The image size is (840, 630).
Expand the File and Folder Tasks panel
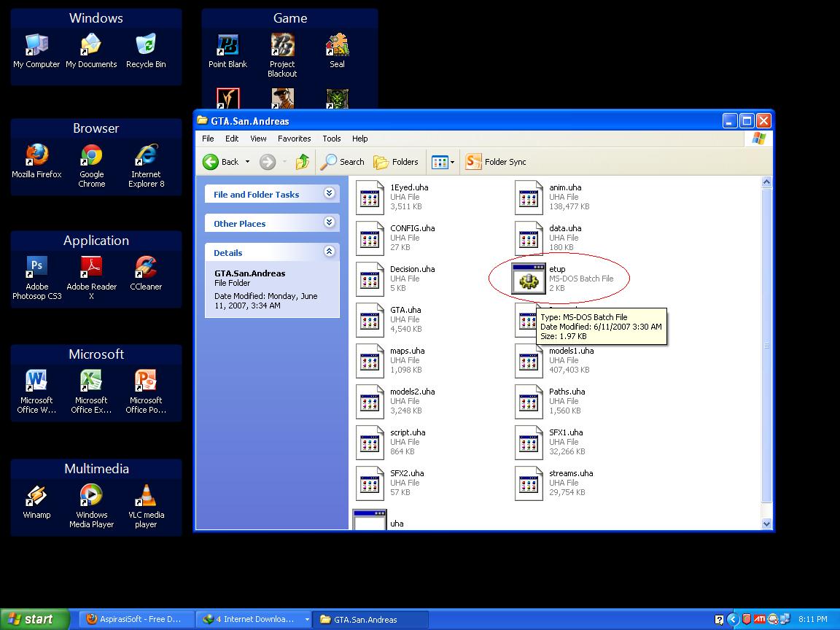[x=330, y=193]
